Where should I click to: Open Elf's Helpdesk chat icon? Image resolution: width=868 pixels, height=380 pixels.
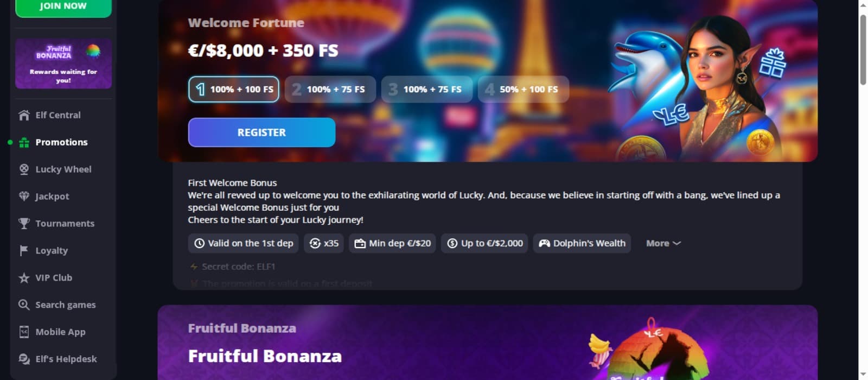click(24, 359)
